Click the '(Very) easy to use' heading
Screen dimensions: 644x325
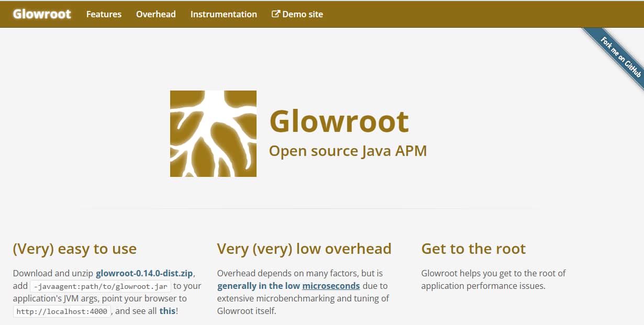click(x=74, y=249)
